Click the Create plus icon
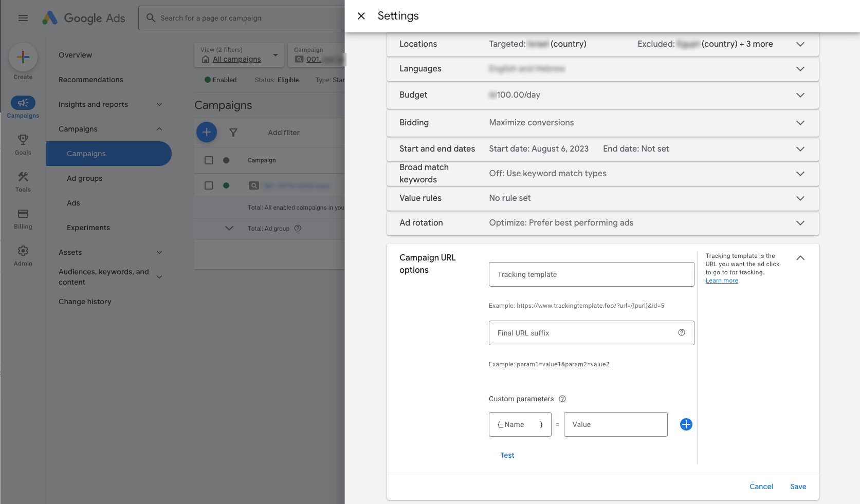This screenshot has width=860, height=504. [x=23, y=58]
